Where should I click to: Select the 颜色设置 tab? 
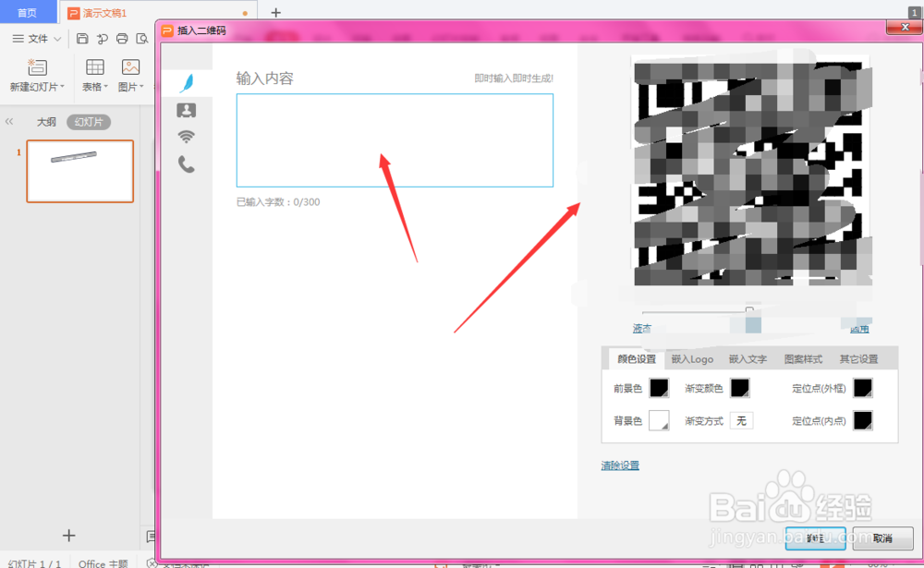(x=637, y=359)
